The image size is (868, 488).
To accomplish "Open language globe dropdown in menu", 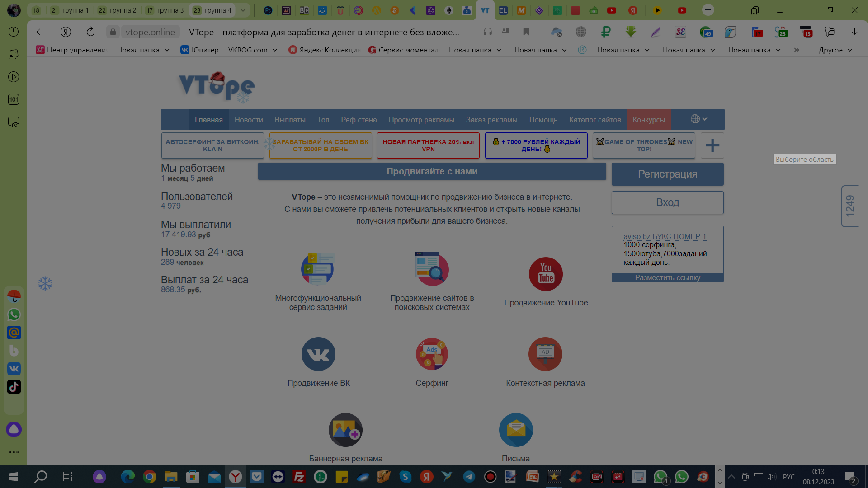I will [x=698, y=119].
